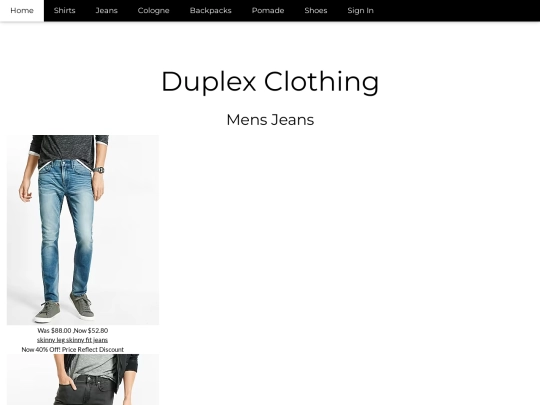Click the gray t-shirt in second product photo
Image resolution: width=540 pixels, height=405 pixels.
point(95,366)
